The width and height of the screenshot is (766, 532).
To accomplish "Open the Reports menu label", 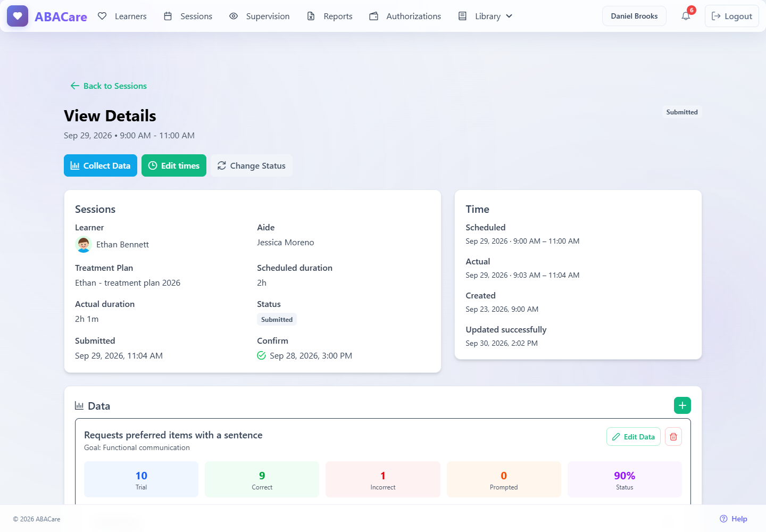I will 338,16.
